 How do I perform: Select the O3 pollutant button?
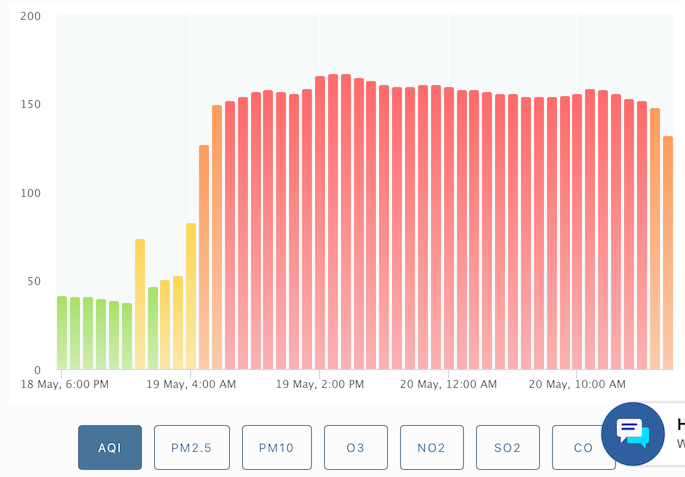coord(355,448)
